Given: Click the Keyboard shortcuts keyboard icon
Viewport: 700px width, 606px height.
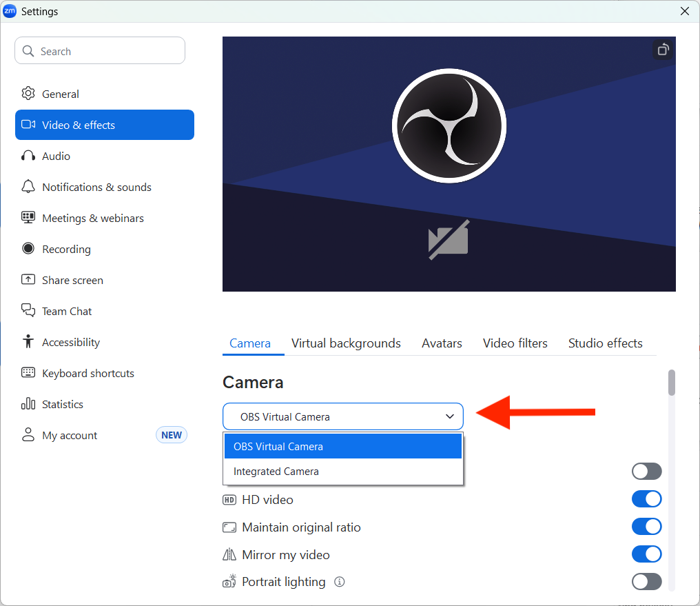Looking at the screenshot, I should coord(28,372).
